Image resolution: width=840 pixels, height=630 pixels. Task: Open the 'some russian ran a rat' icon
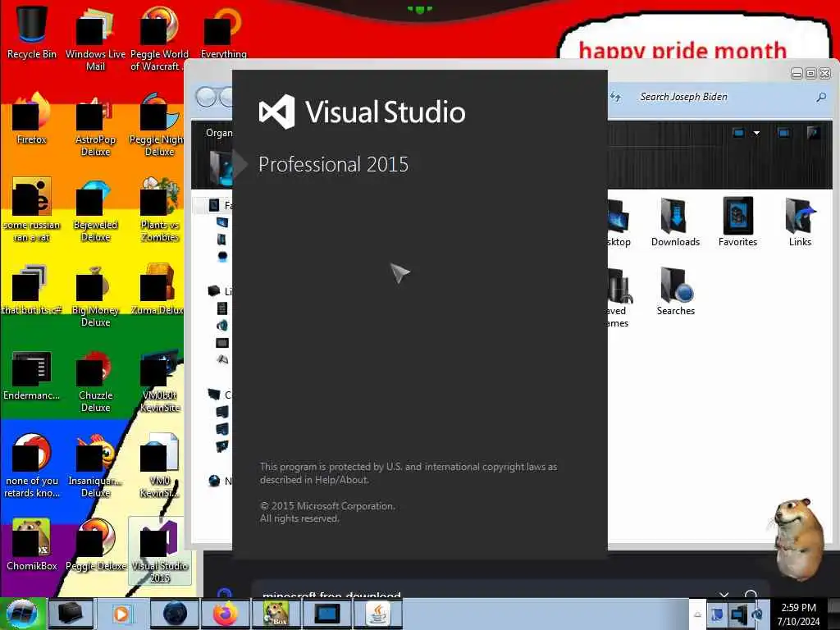click(x=32, y=210)
